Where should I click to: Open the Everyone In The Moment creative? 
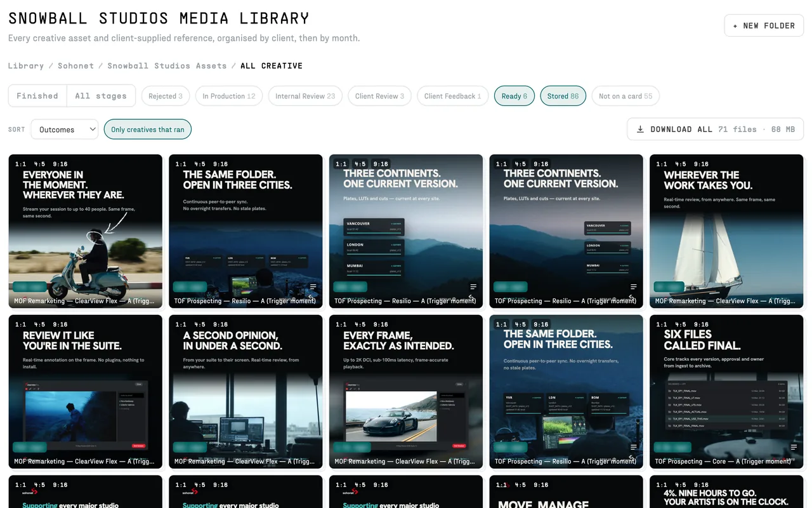(86, 231)
